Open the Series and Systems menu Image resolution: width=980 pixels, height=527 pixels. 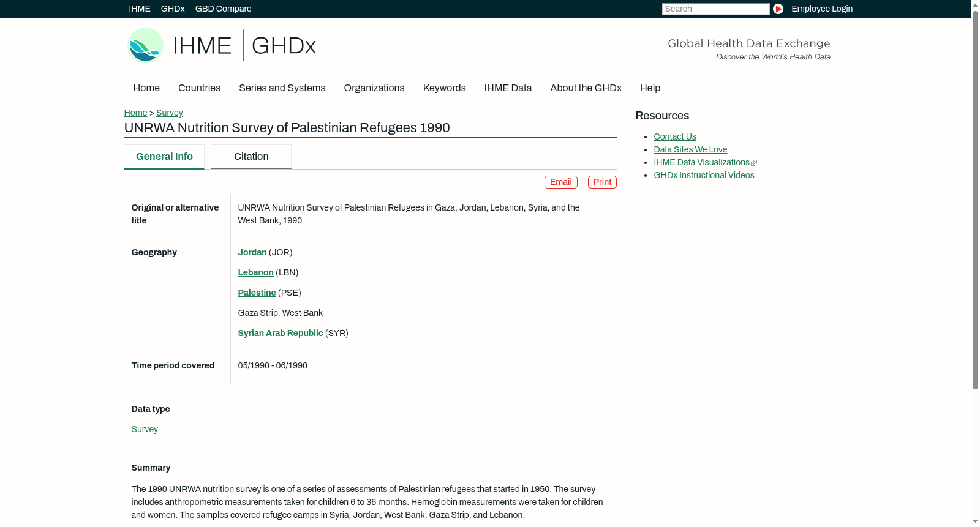tap(282, 88)
